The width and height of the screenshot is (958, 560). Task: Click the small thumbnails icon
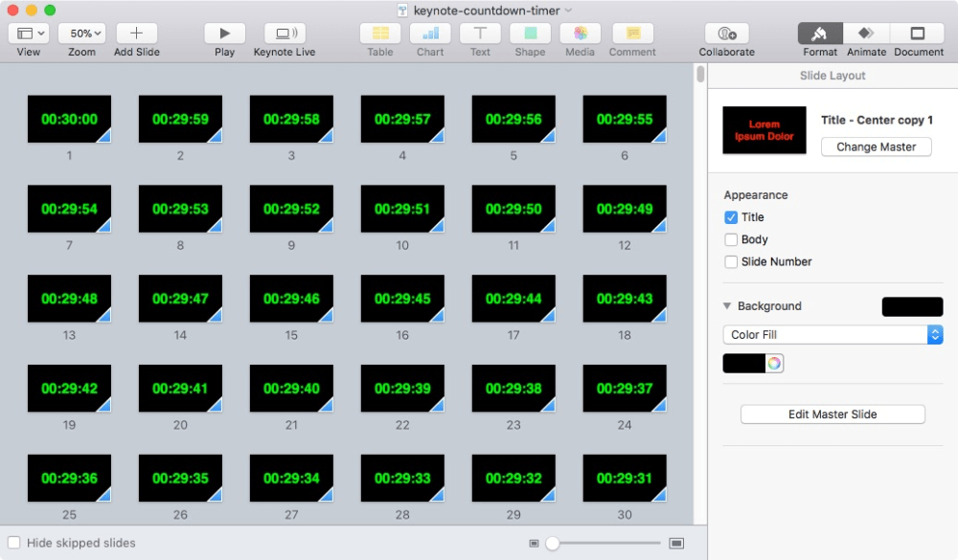534,543
